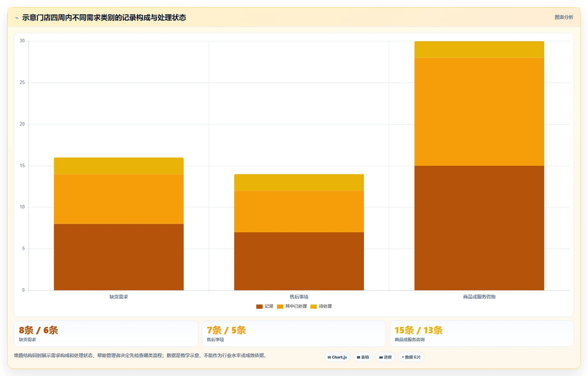This screenshot has width=588, height=376.
Task: Open the 15条 / 13条 商品或服务咨询 card
Action: [x=482, y=334]
